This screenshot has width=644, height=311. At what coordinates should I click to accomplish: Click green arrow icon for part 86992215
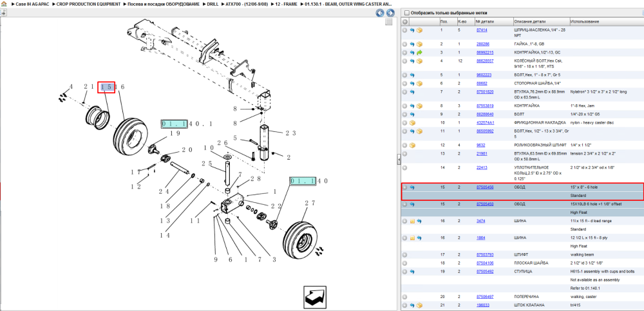click(x=419, y=53)
